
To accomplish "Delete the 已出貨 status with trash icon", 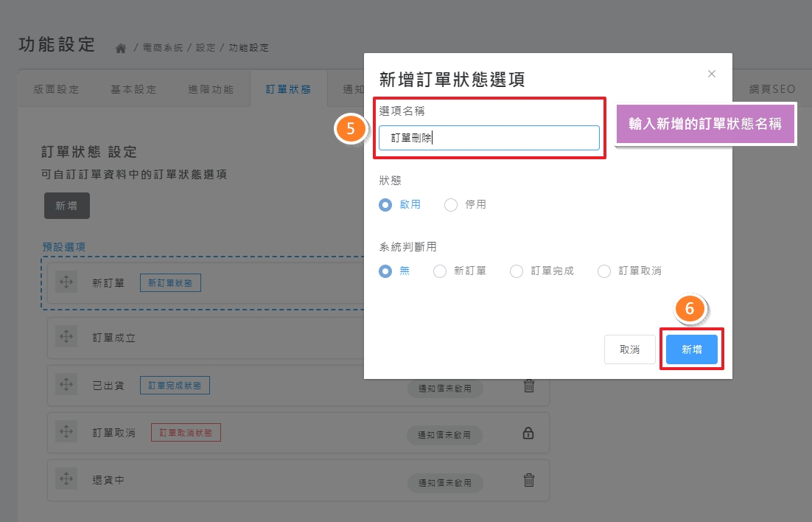I will coord(528,386).
